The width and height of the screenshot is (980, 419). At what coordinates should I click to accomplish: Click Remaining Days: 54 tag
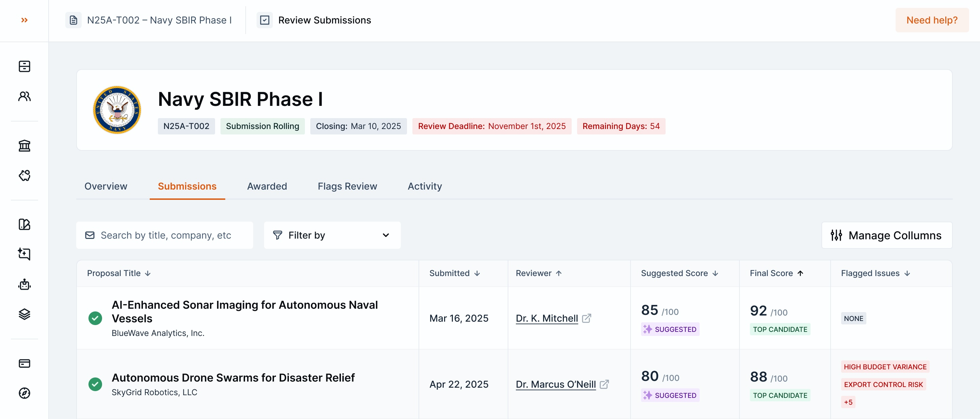click(621, 126)
